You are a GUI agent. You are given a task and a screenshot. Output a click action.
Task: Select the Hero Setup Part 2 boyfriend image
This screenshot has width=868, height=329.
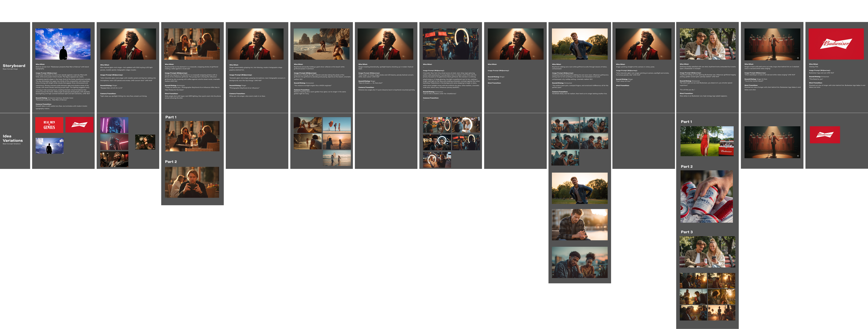tap(192, 182)
